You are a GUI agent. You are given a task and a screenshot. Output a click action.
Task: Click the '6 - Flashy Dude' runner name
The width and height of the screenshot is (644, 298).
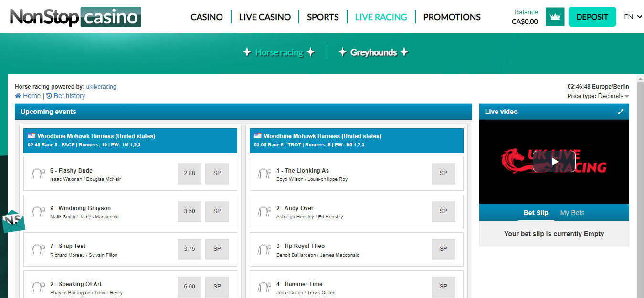pos(71,171)
